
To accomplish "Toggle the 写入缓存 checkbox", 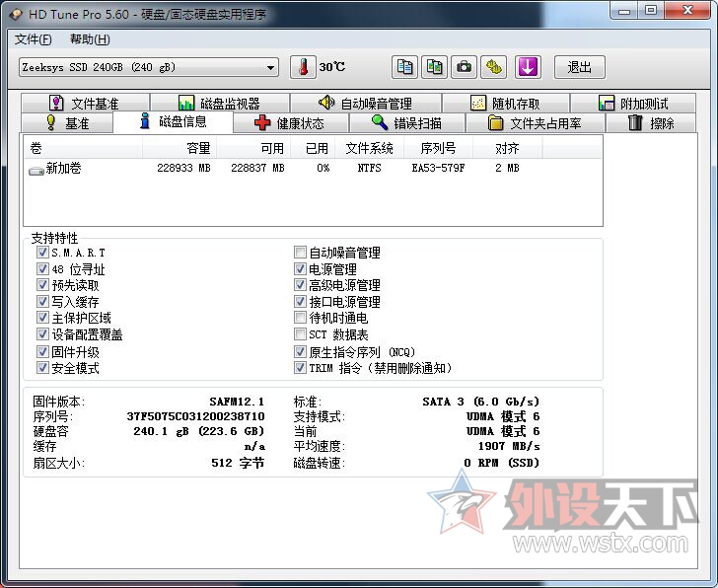I will coord(42,301).
